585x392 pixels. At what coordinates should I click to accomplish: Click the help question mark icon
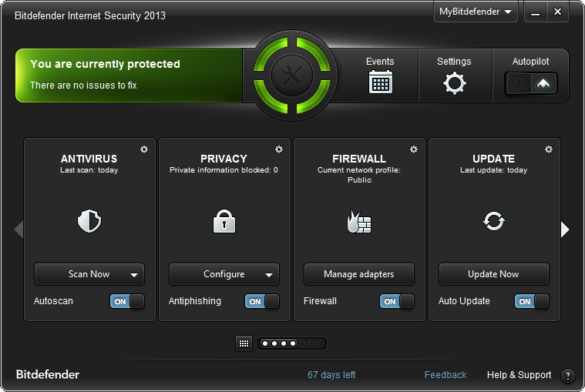click(x=567, y=376)
